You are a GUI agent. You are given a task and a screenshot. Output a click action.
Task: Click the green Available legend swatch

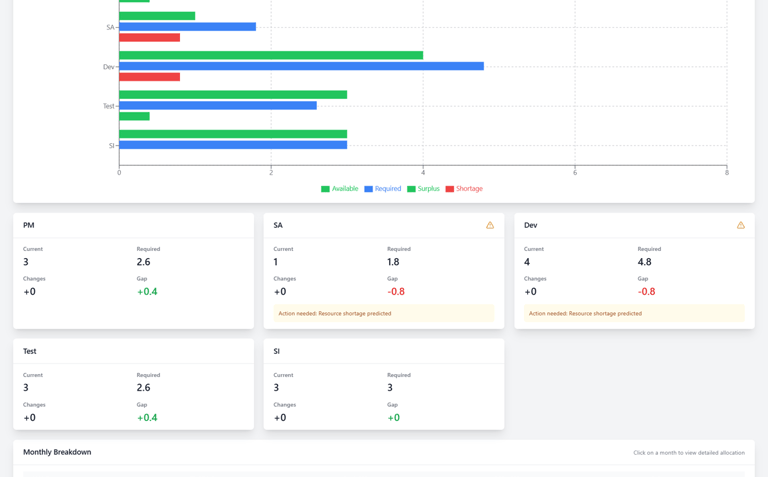pos(325,189)
